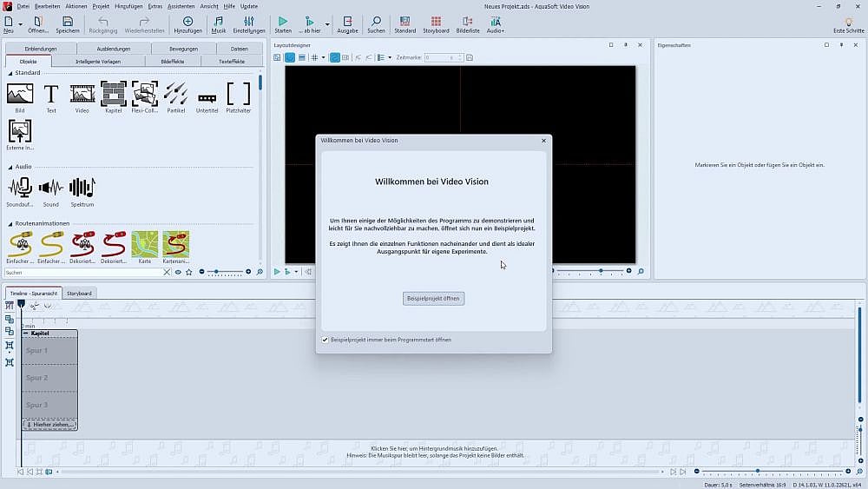This screenshot has height=489, width=868.
Task: Choose the Untertitel object icon
Action: tap(207, 96)
